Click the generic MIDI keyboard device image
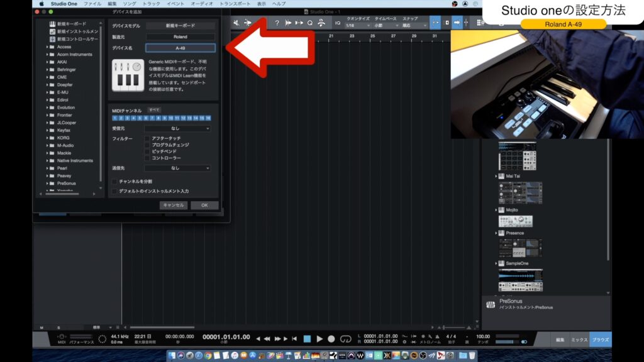The width and height of the screenshot is (644, 362). point(128,75)
